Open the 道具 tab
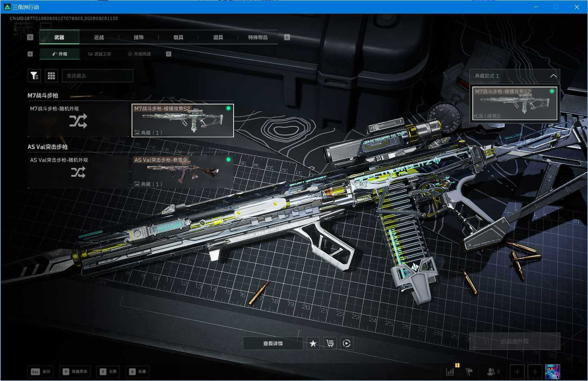This screenshot has height=381, width=588. (x=218, y=37)
